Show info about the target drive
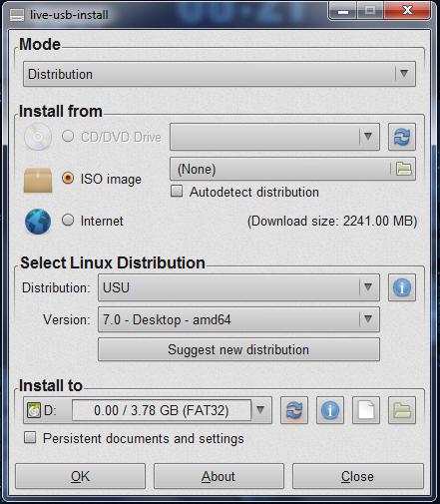The width and height of the screenshot is (440, 504). click(330, 410)
